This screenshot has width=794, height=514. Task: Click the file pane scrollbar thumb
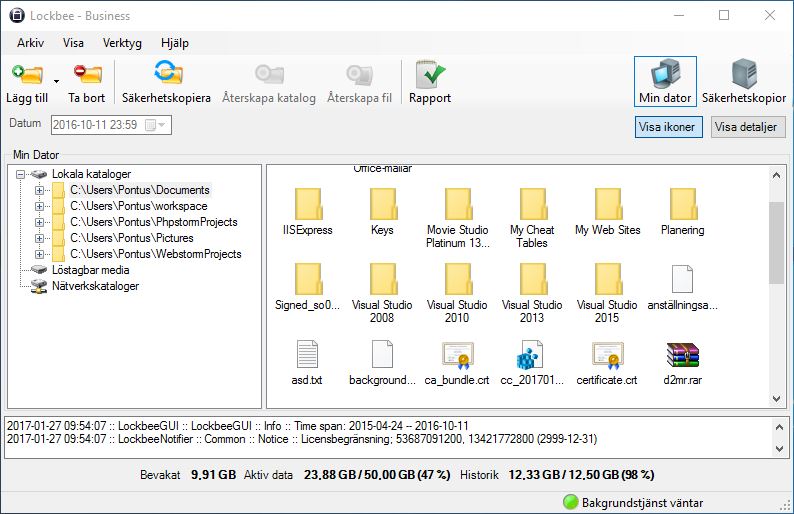tap(776, 243)
